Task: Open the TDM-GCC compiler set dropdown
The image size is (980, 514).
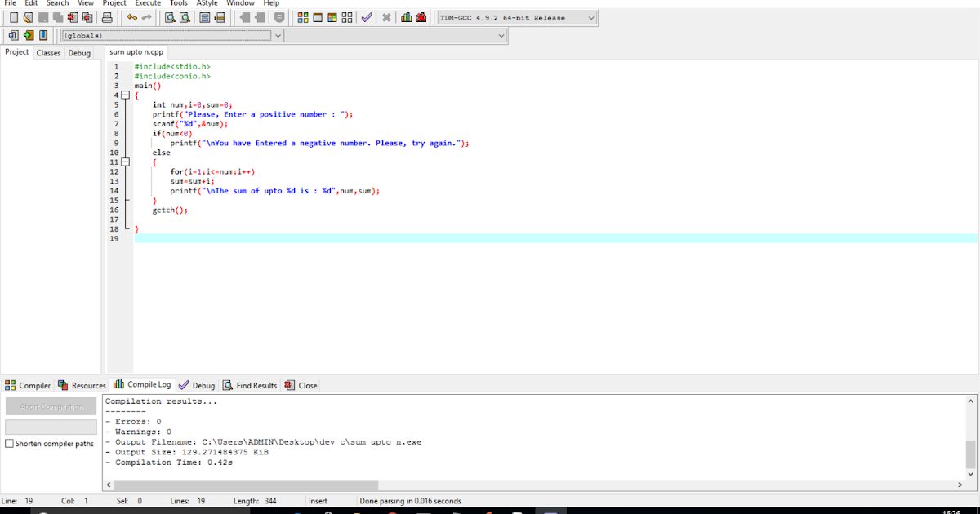Action: [x=591, y=16]
